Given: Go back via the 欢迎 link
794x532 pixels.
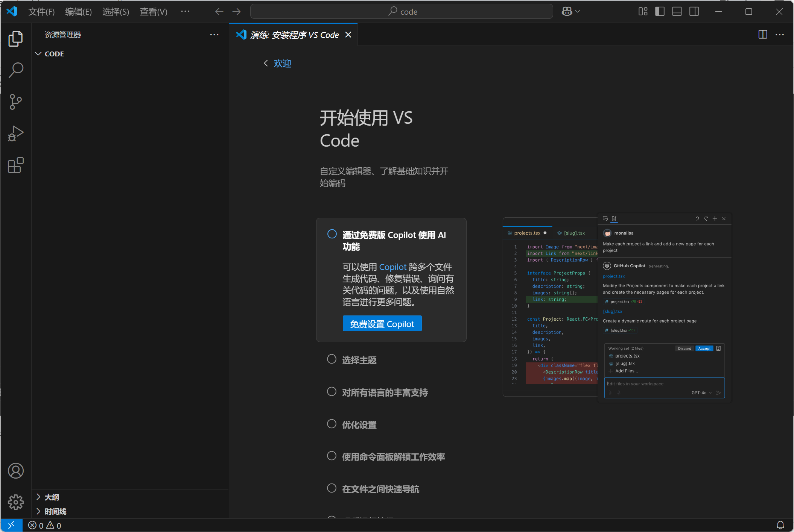Looking at the screenshot, I should click(282, 63).
